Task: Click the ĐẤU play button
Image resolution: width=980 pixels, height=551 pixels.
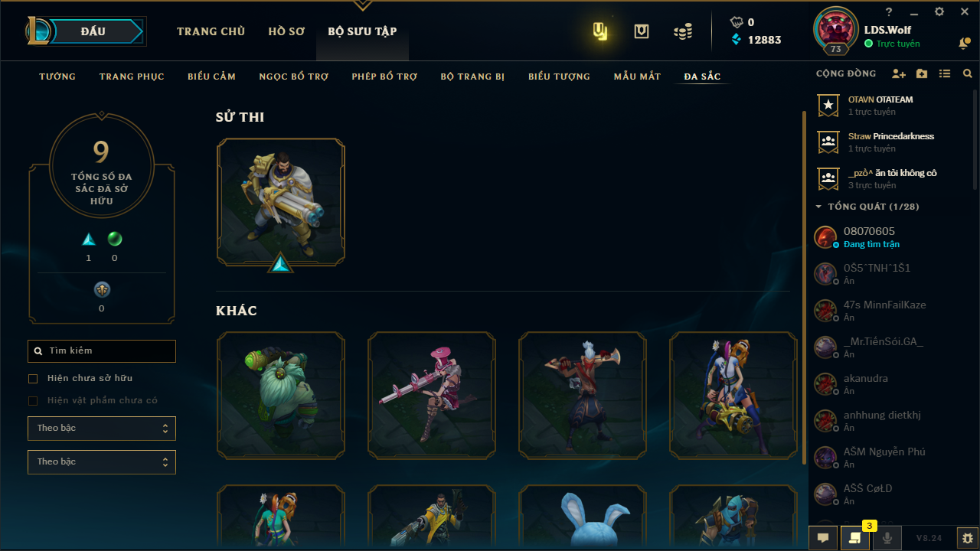Action: pyautogui.click(x=93, y=31)
